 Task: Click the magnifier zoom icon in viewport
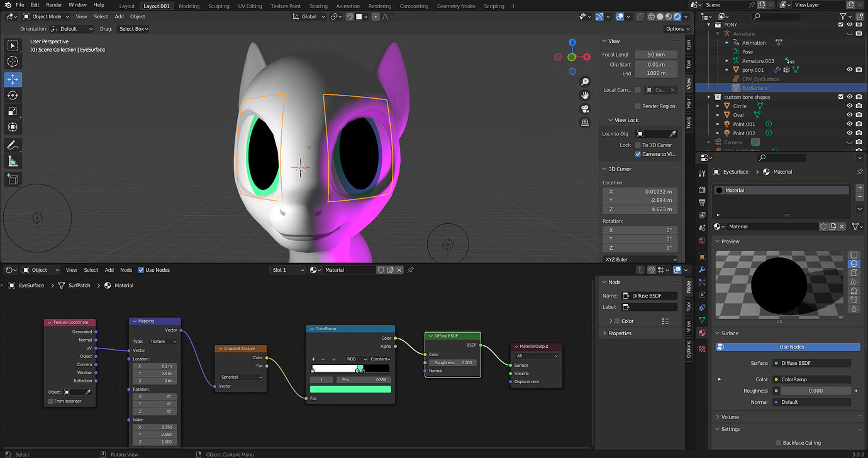tap(585, 82)
